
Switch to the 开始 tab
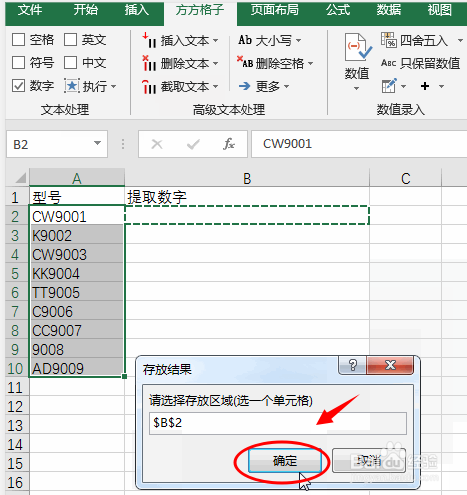click(86, 10)
